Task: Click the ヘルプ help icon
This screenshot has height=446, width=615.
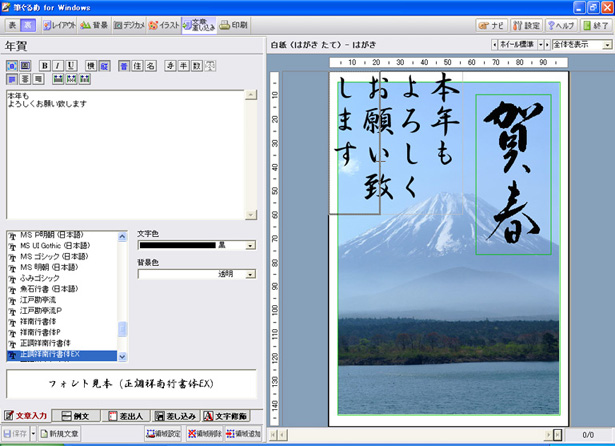Action: pyautogui.click(x=562, y=25)
